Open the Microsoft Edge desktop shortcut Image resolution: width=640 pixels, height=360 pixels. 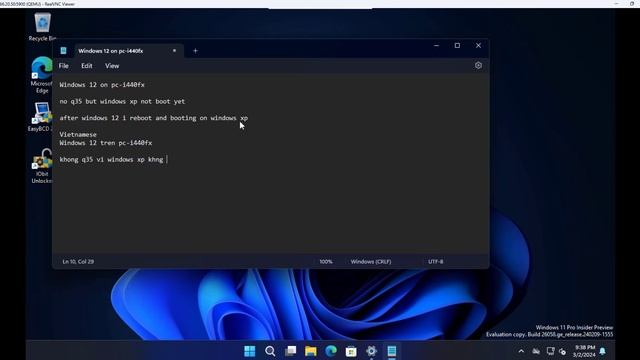point(42,75)
